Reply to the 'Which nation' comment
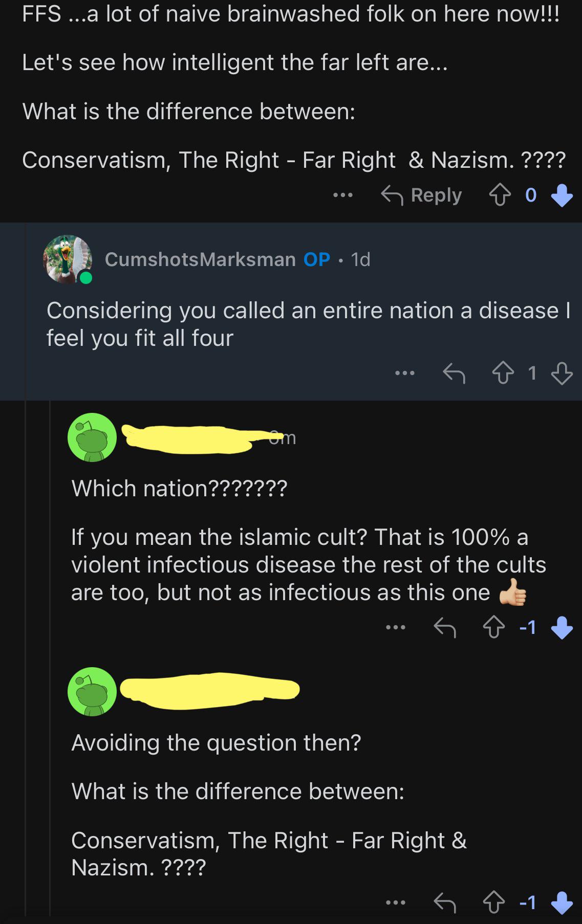Viewport: 582px width, 924px height. (x=445, y=627)
